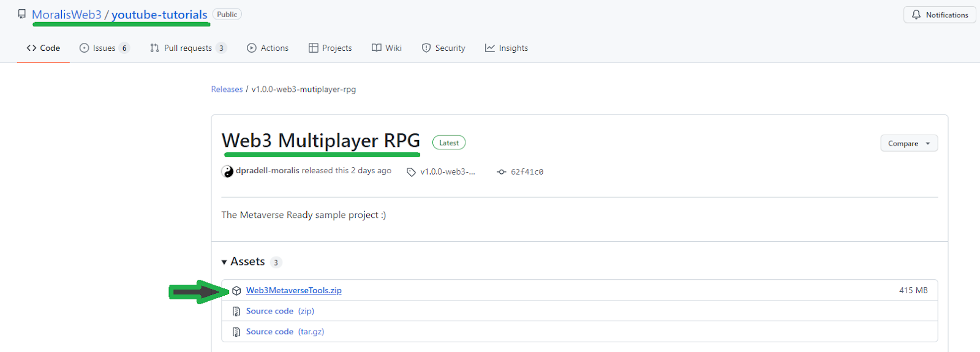The height and width of the screenshot is (352, 980).
Task: Click the Web3 Multiplayer RPG release title
Action: click(x=321, y=141)
